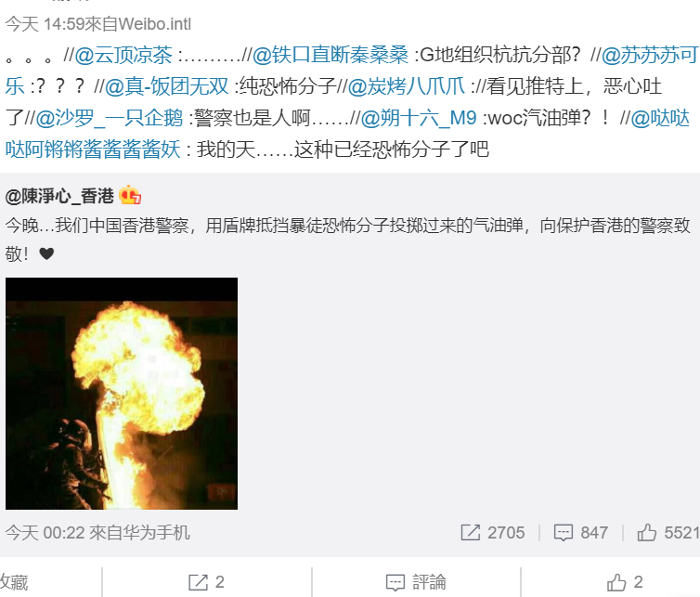This screenshot has width=700, height=597.
Task: Open the comment icon showing 847
Action: tap(564, 532)
